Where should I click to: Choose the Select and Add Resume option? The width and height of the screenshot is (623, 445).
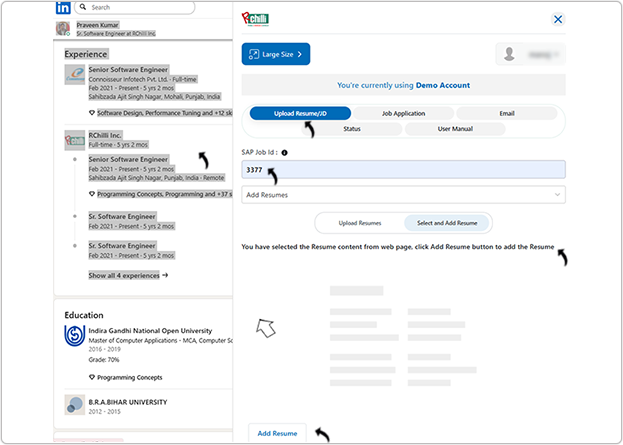point(447,222)
